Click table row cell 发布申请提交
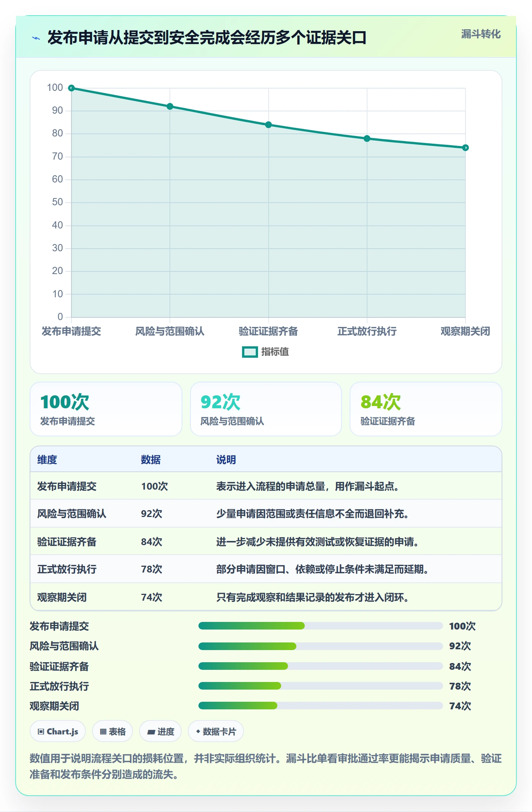Viewport: 532px width, 812px height. [x=67, y=486]
